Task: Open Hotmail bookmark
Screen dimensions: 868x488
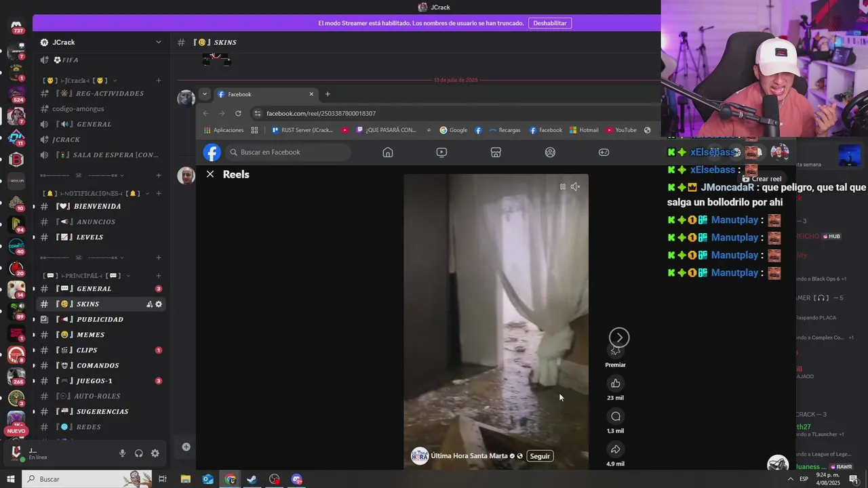Action: point(584,130)
